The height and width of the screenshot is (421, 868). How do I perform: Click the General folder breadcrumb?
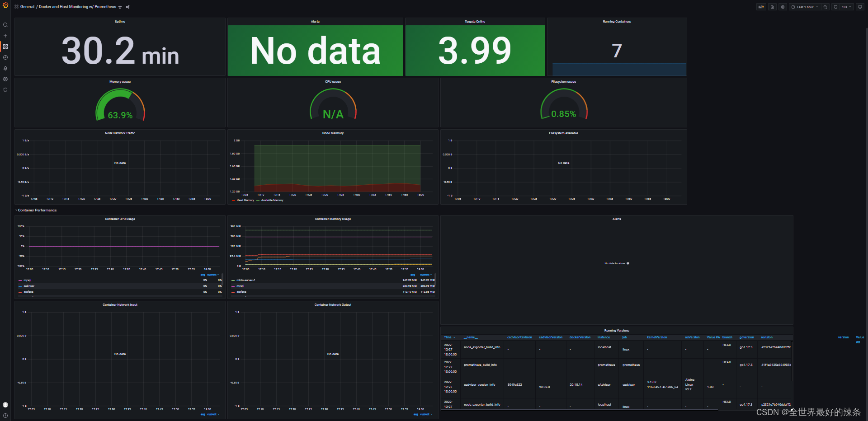[x=27, y=7]
